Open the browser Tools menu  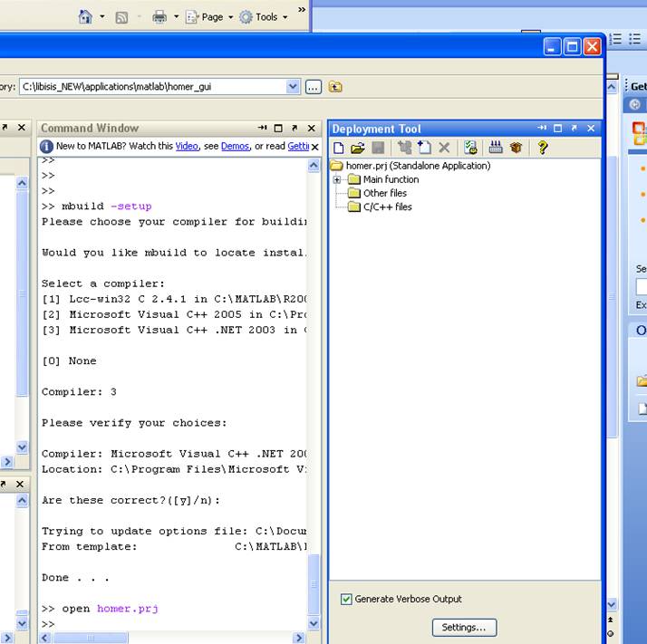(x=266, y=16)
